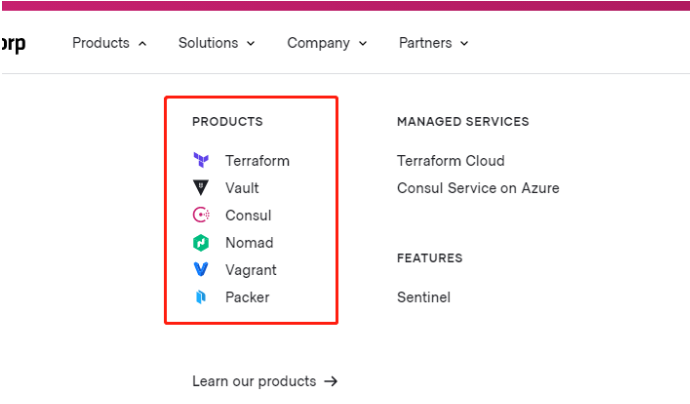Viewport: 690px width, 404px height.
Task: Click the partial HashiCorp logo
Action: [14, 44]
